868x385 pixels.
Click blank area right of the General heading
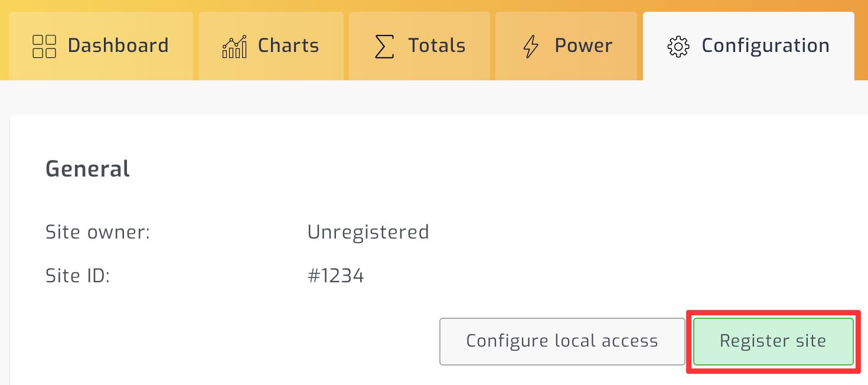(472, 169)
